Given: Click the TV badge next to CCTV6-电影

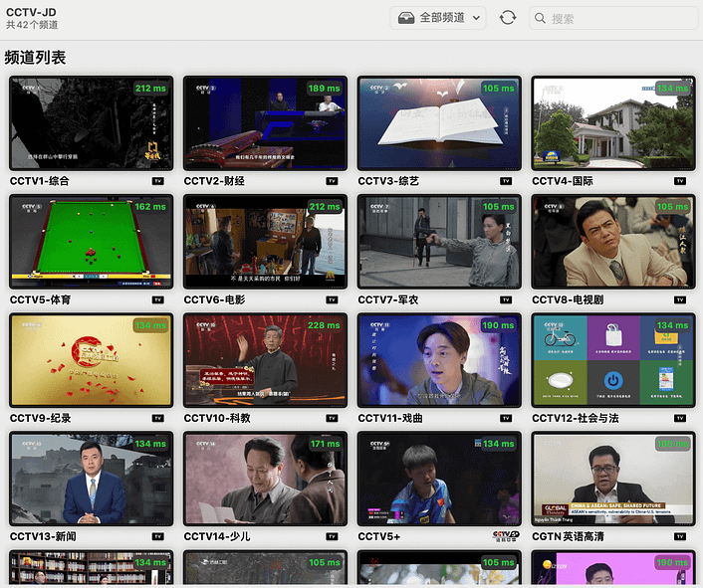Looking at the screenshot, I should pyautogui.click(x=332, y=299).
